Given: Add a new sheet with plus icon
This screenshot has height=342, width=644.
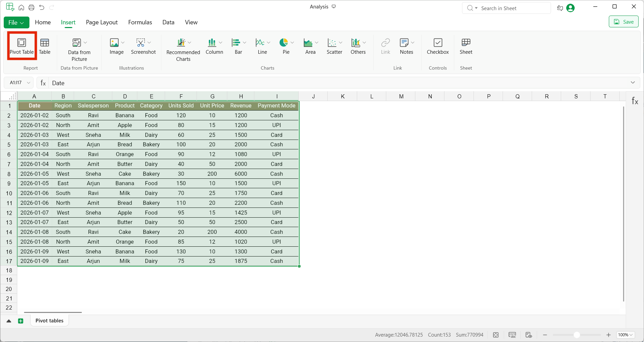Looking at the screenshot, I should [x=21, y=321].
